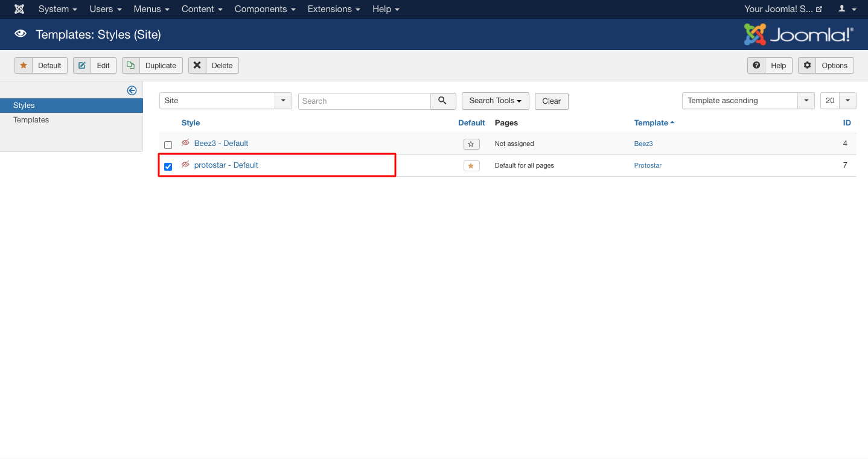Screen dimensions: 868x459
Task: Focus the Search input field
Action: point(365,101)
